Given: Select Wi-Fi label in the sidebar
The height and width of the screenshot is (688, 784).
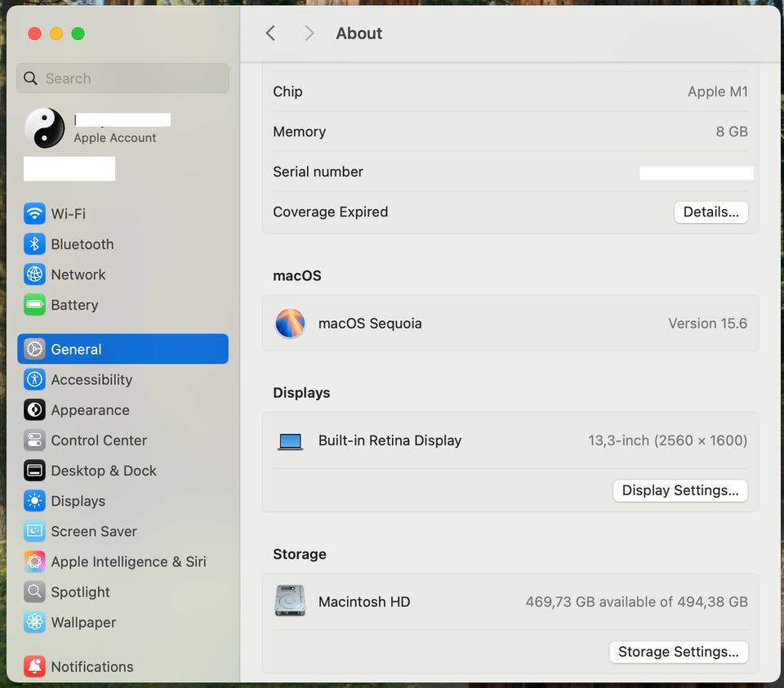Looking at the screenshot, I should 68,213.
